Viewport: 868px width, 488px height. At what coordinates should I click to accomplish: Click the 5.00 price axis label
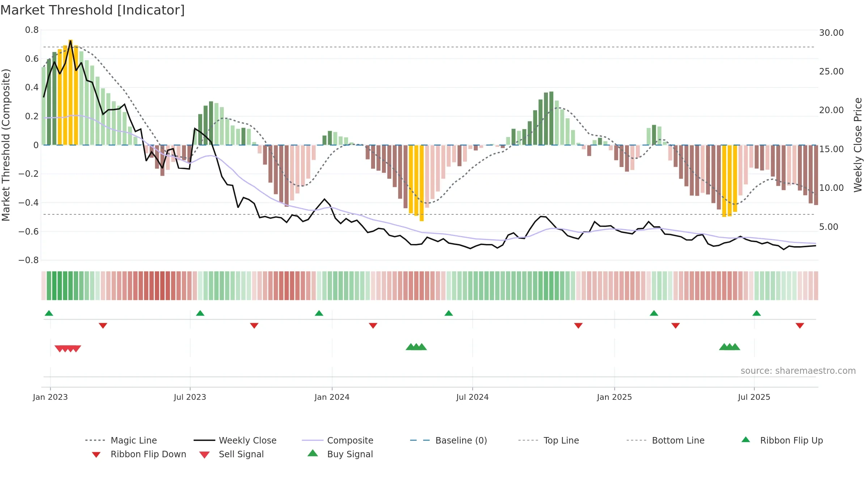829,227
